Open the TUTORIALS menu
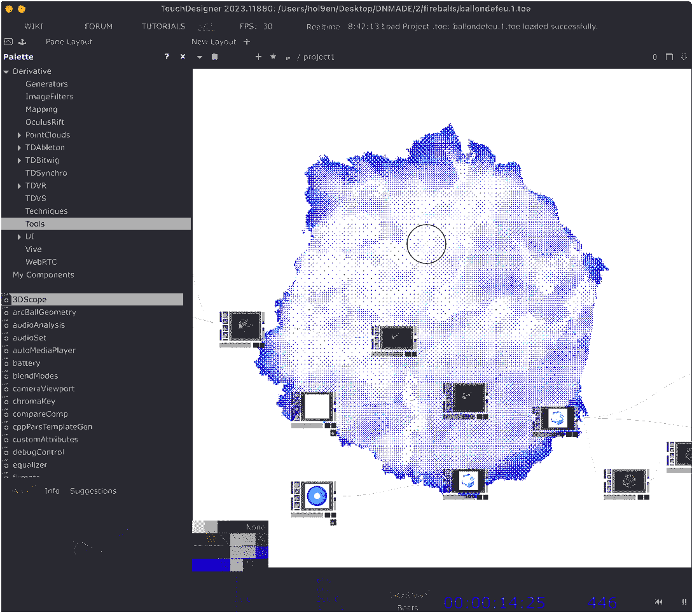Viewport: 692px width, 616px height. click(163, 27)
